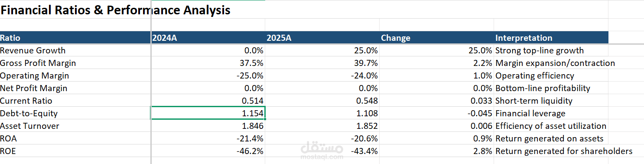
Task: Select the Debt-to-Equity 2024A cell showing 1.154
Action: coord(208,113)
